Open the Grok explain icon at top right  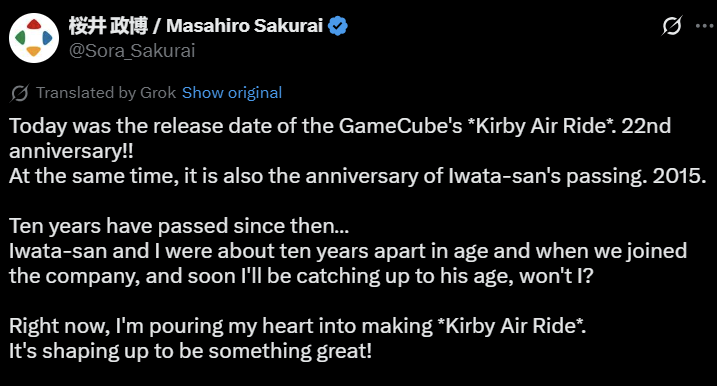pyautogui.click(x=672, y=26)
